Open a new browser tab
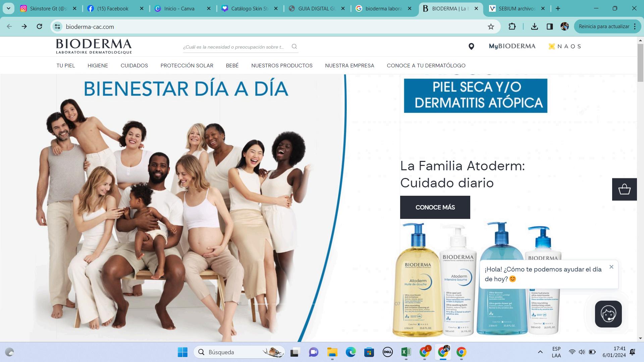Image resolution: width=644 pixels, height=362 pixels. click(x=558, y=8)
